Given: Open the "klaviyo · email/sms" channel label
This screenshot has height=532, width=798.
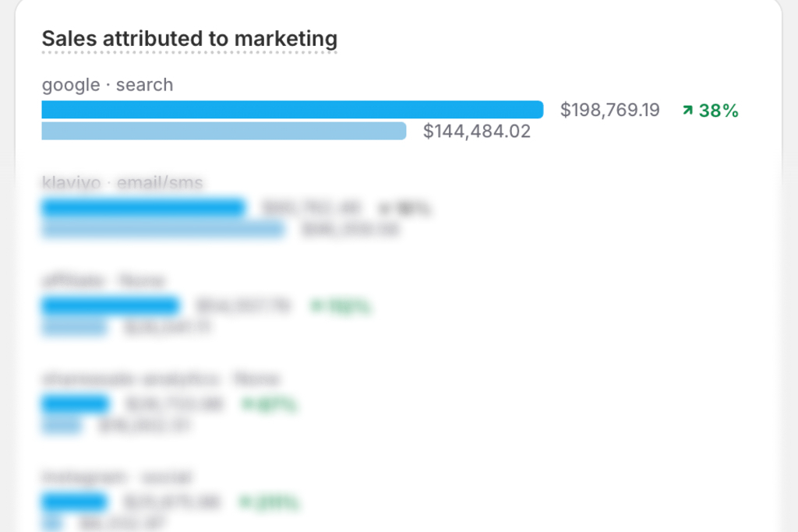Looking at the screenshot, I should (x=122, y=183).
